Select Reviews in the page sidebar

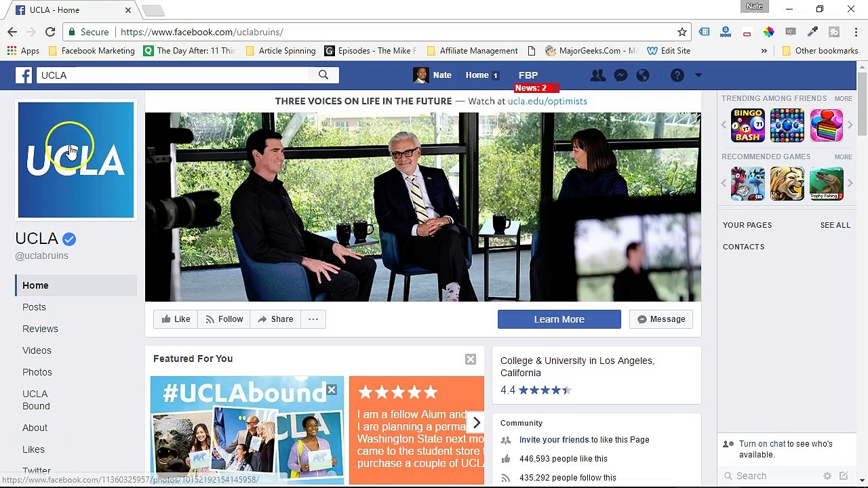pyautogui.click(x=40, y=329)
